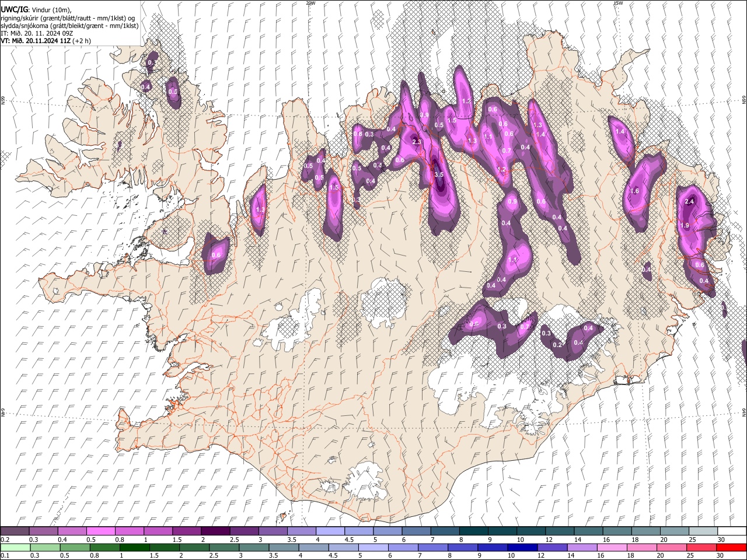747x560 pixels.
Task: Choose the 25 swatch in the bottom rain legend
Action: [x=700, y=547]
